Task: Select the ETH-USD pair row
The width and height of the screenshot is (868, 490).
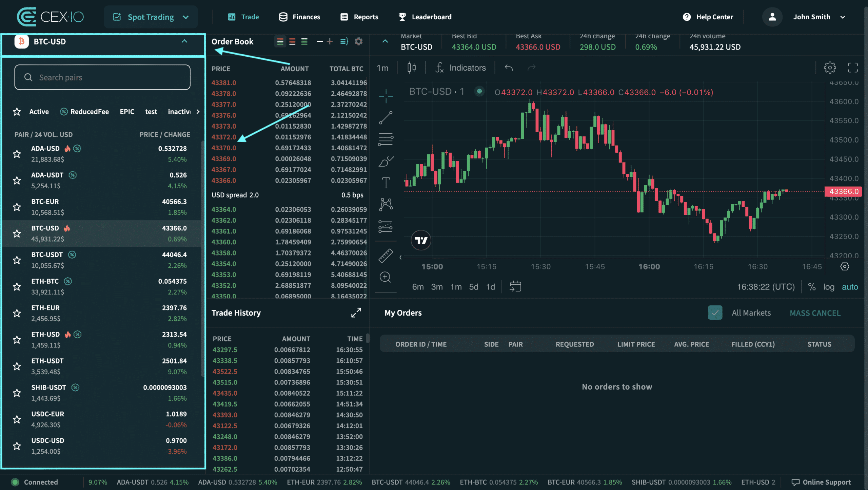Action: pyautogui.click(x=102, y=340)
